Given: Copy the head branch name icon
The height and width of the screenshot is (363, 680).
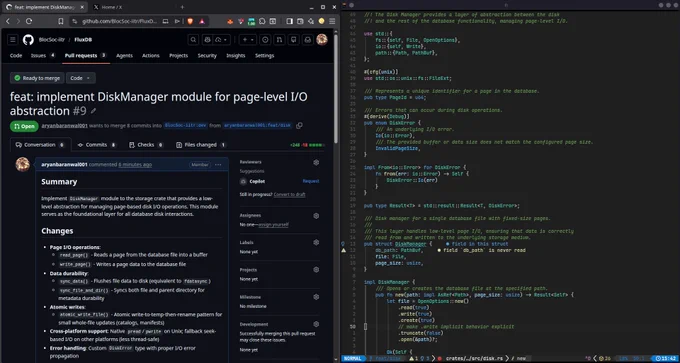Looking at the screenshot, I should click(299, 126).
